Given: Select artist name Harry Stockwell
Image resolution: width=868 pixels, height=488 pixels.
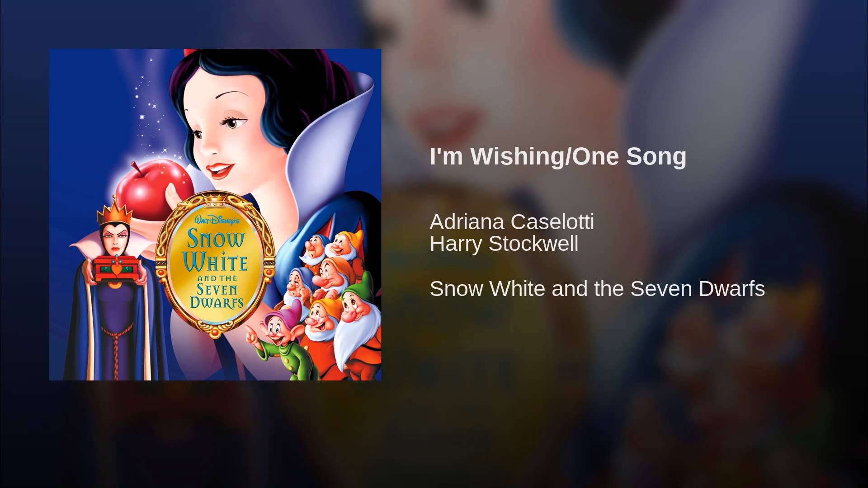Looking at the screenshot, I should coord(504,244).
